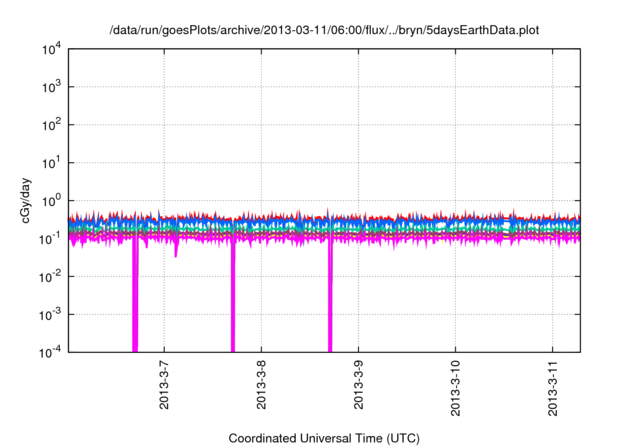The image size is (640, 448).
Task: Click the 'cGy/day' y-axis label
Action: [26, 200]
